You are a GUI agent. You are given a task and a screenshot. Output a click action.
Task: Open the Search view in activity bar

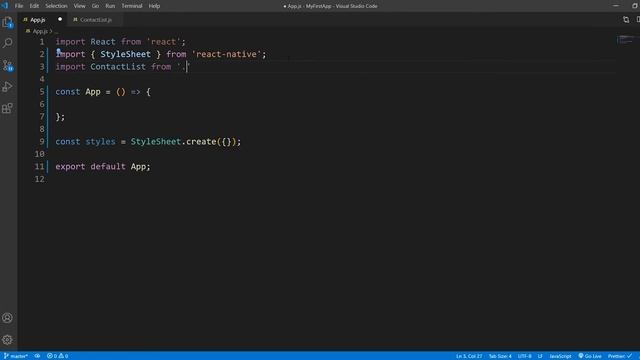tap(8, 43)
